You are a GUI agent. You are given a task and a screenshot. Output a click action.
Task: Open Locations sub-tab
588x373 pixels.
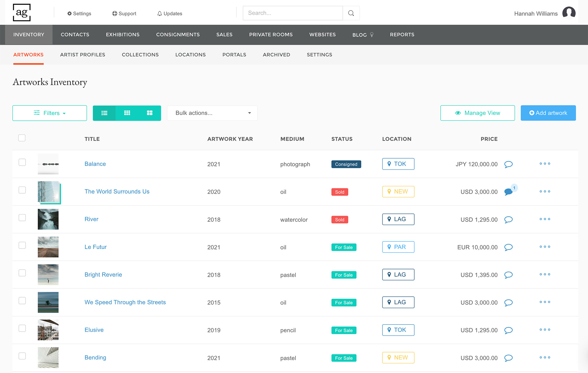click(191, 55)
